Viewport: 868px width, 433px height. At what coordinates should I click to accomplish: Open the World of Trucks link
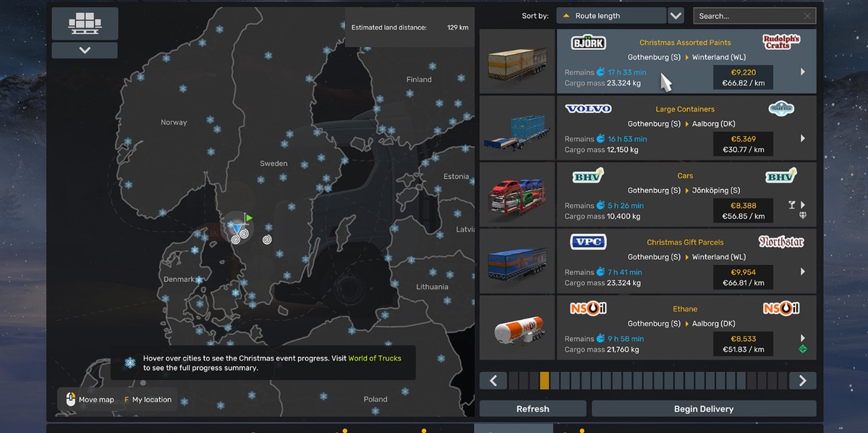(375, 358)
